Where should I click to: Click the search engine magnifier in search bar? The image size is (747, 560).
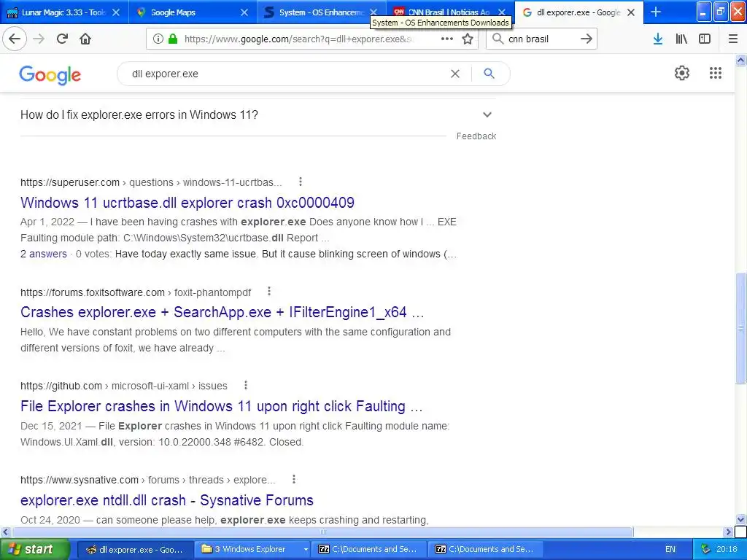pyautogui.click(x=498, y=39)
